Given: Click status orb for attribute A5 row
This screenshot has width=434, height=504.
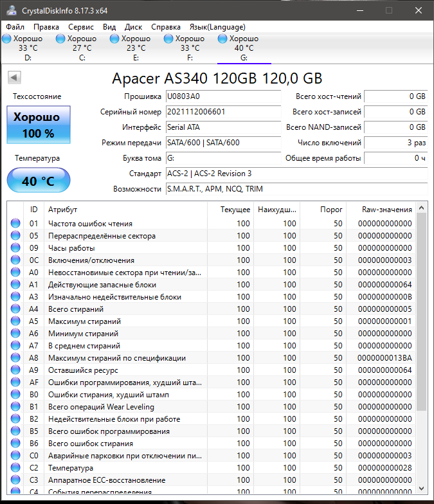Looking at the screenshot, I should coord(15,321).
